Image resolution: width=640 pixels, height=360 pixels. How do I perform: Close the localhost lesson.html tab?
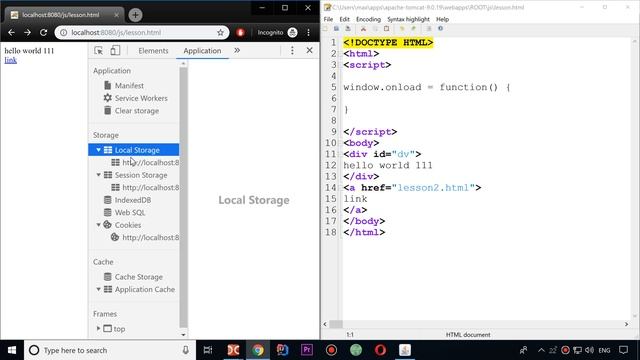[x=116, y=15]
